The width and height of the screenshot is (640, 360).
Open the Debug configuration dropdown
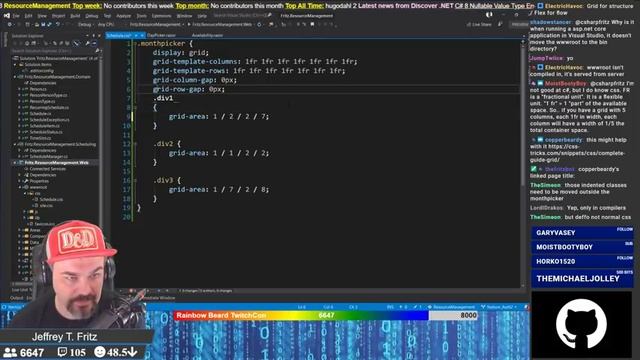(x=86, y=24)
